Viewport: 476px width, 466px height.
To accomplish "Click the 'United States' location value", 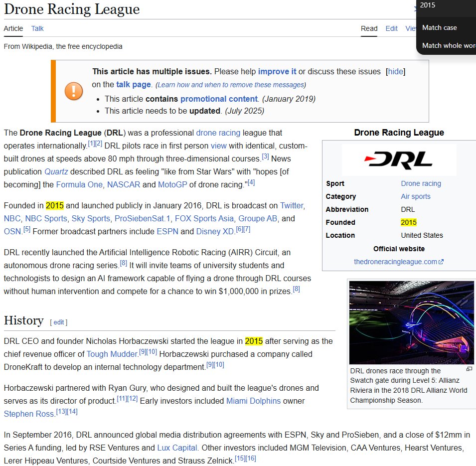I will (422, 236).
